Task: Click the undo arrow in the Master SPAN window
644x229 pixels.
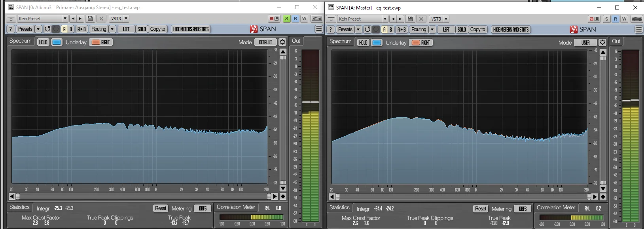Action: [x=367, y=29]
